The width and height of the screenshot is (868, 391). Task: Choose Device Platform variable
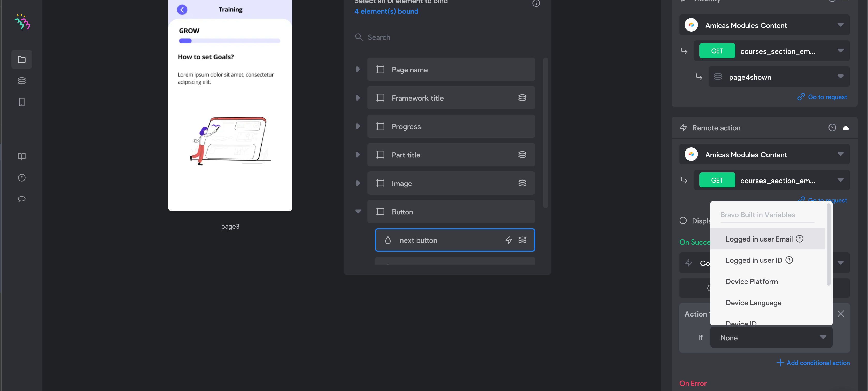tap(767, 281)
